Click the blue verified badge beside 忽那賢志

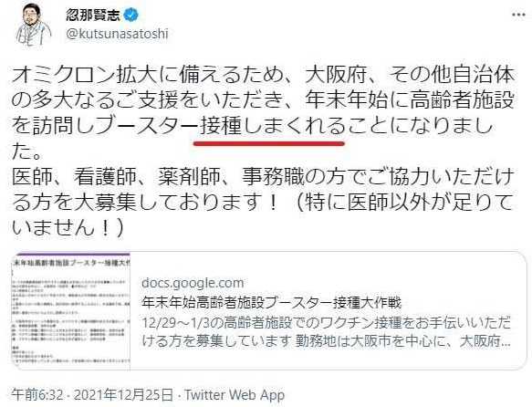point(132,15)
